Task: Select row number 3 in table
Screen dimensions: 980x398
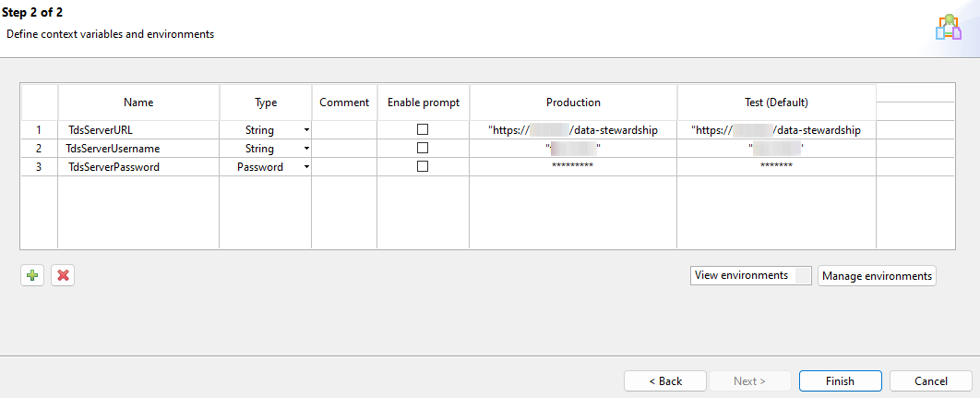Action: pyautogui.click(x=39, y=167)
